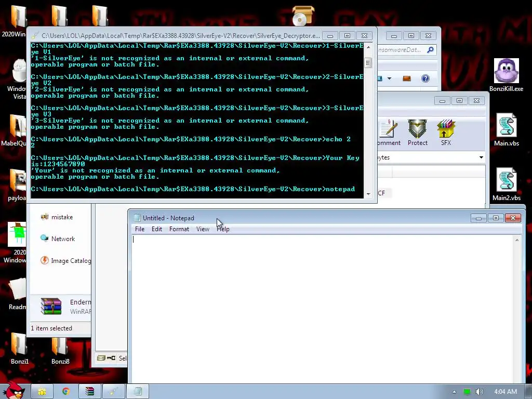Click the Explorer help question-mark icon
This screenshot has width=532, height=399.
425,79
